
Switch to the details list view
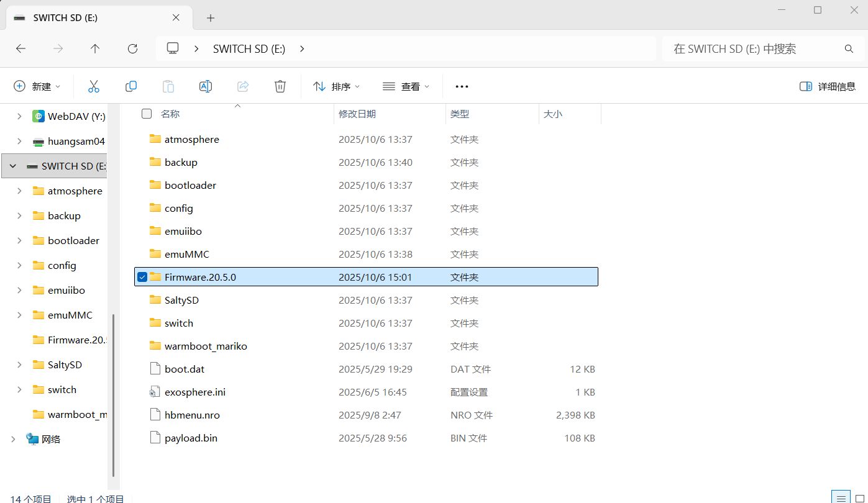841,497
